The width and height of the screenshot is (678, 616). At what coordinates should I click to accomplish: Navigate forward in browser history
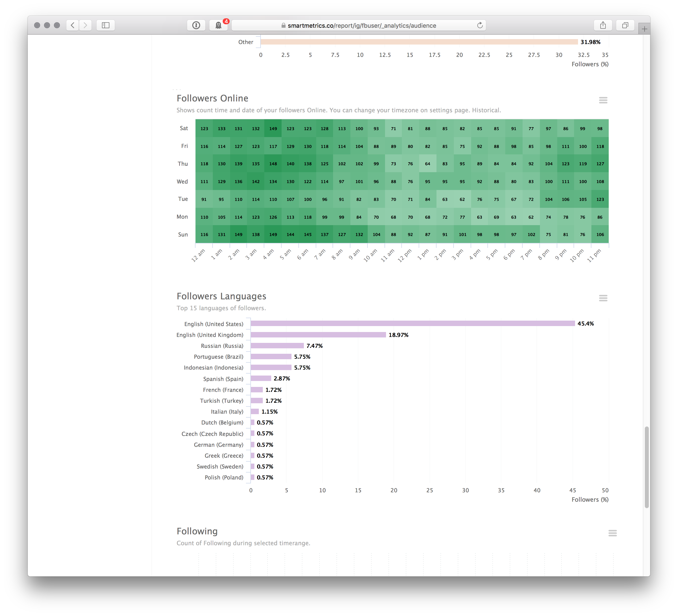click(85, 25)
